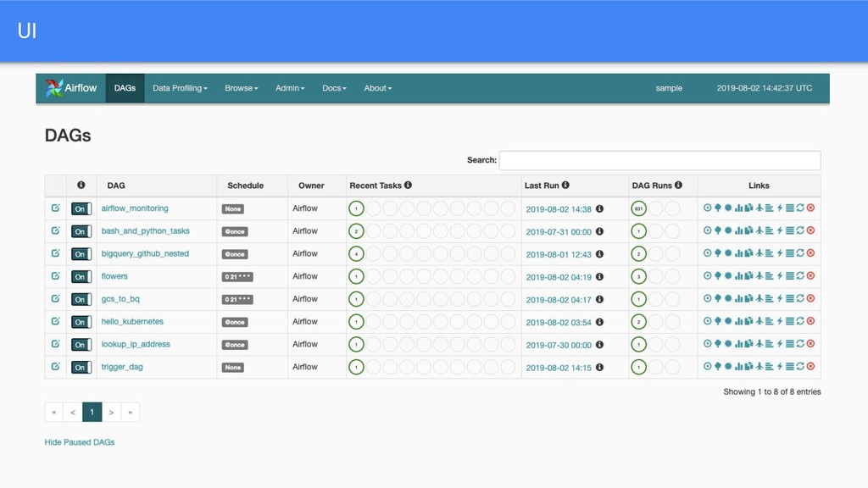Screen dimensions: 868x488
Task: Open the Browse dropdown menu
Action: coord(241,88)
